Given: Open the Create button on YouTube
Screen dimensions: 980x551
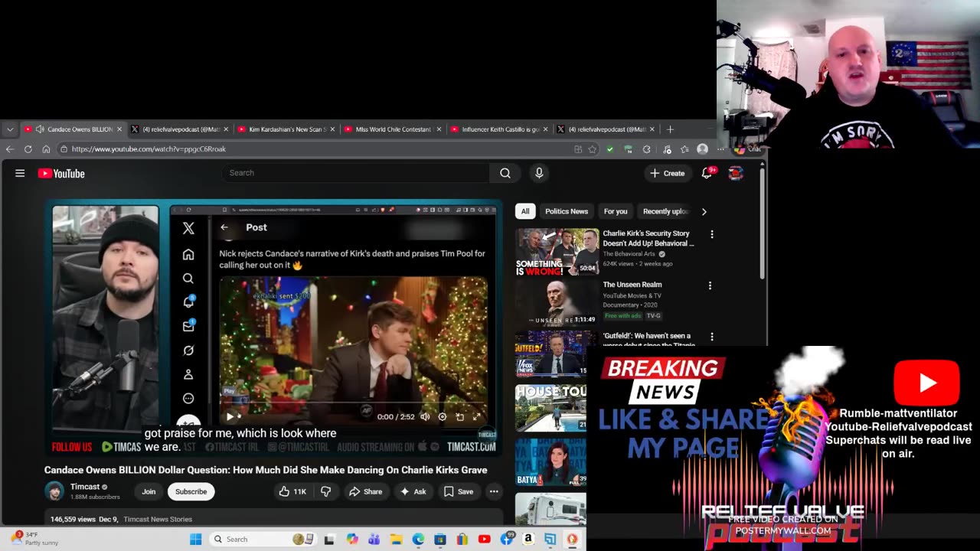Looking at the screenshot, I should pyautogui.click(x=668, y=173).
